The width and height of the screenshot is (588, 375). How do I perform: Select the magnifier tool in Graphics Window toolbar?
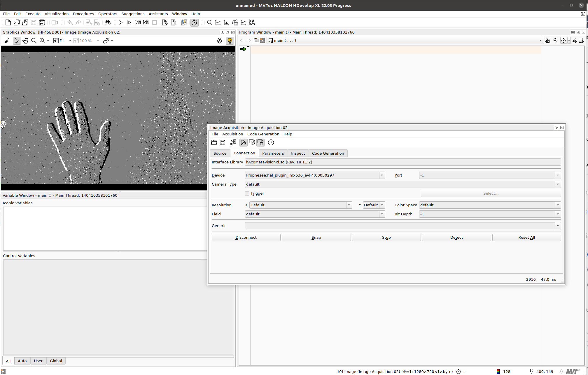tap(34, 41)
